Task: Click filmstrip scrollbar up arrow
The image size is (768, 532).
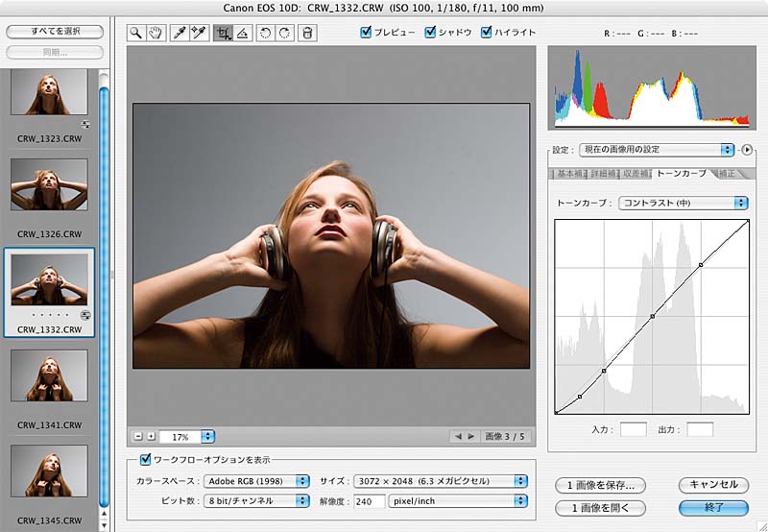Action: 104,514
